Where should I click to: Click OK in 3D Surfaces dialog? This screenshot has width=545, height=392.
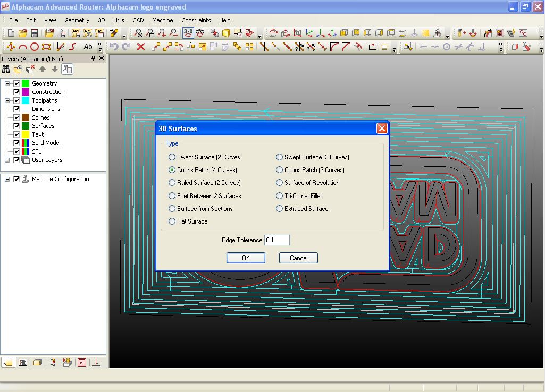246,258
